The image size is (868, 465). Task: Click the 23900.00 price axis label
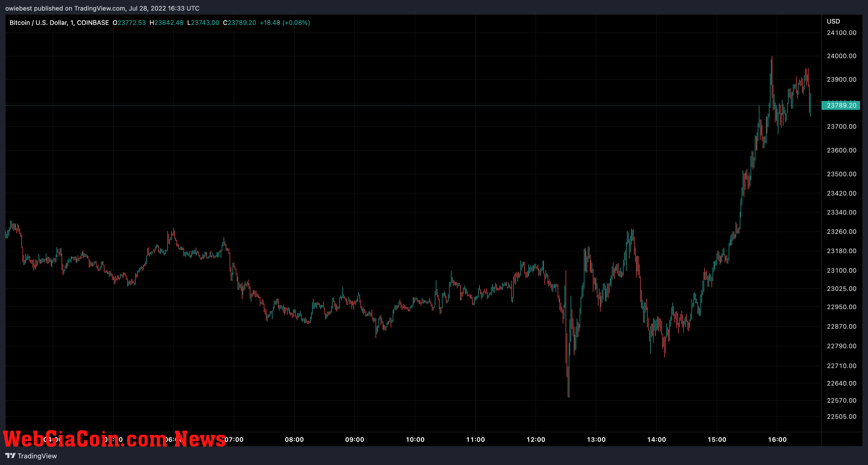[841, 80]
